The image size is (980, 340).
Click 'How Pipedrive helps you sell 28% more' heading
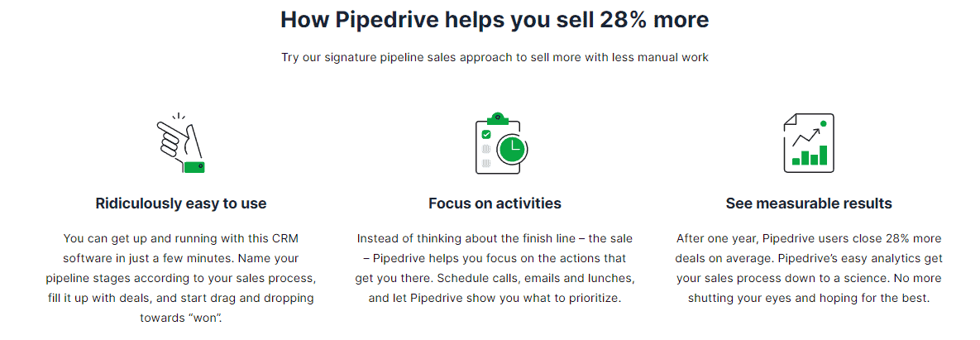[x=495, y=20]
